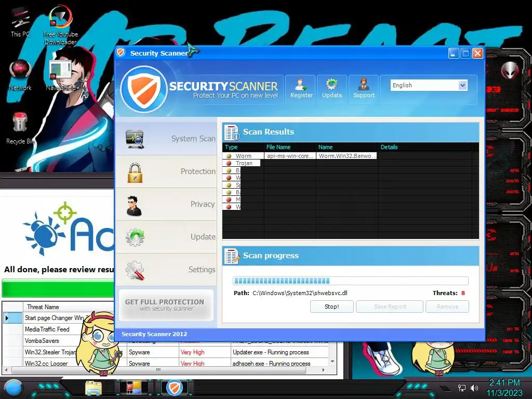
Task: Click Get Full Protection button
Action: pos(166,304)
